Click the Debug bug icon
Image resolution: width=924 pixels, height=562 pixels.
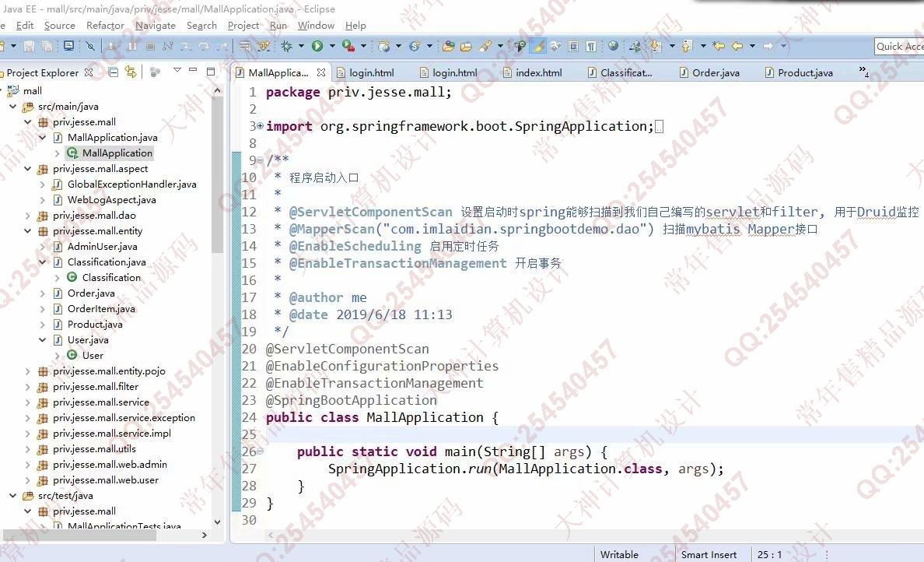[x=287, y=46]
